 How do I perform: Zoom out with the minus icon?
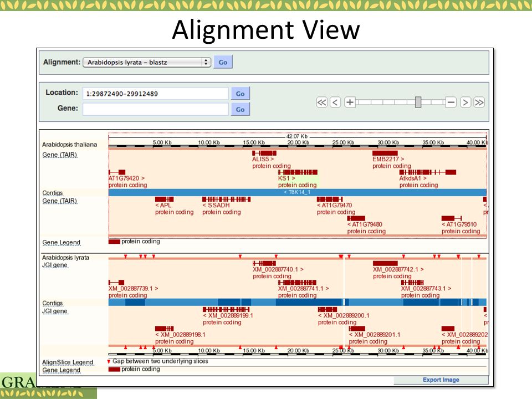click(451, 102)
